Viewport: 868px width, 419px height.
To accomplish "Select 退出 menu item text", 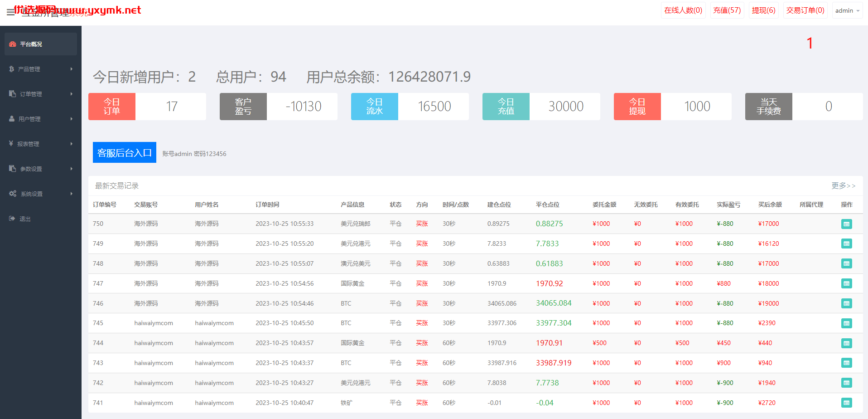I will [25, 219].
